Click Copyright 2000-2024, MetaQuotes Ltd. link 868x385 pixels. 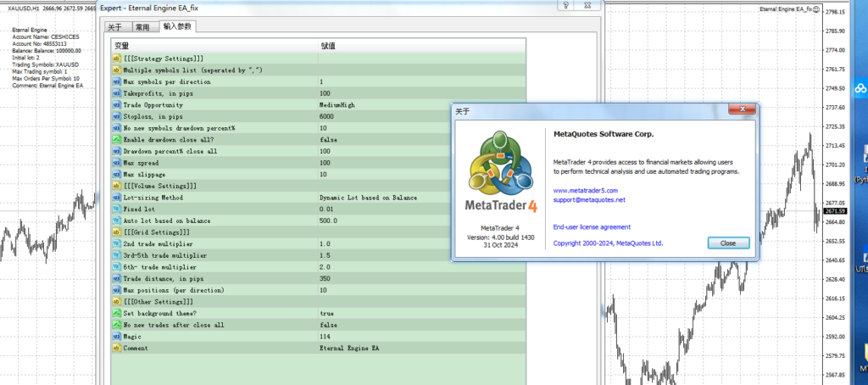[608, 243]
